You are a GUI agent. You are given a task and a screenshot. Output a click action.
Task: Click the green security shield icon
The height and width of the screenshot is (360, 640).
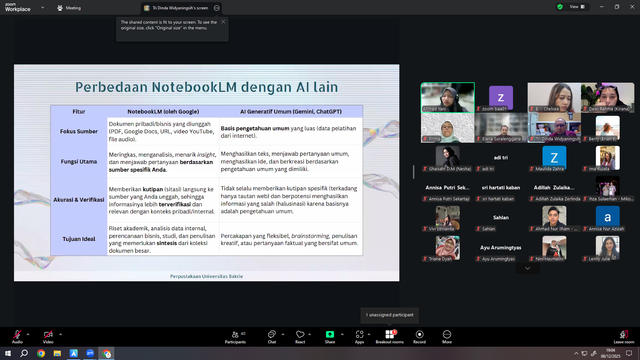tap(560, 7)
